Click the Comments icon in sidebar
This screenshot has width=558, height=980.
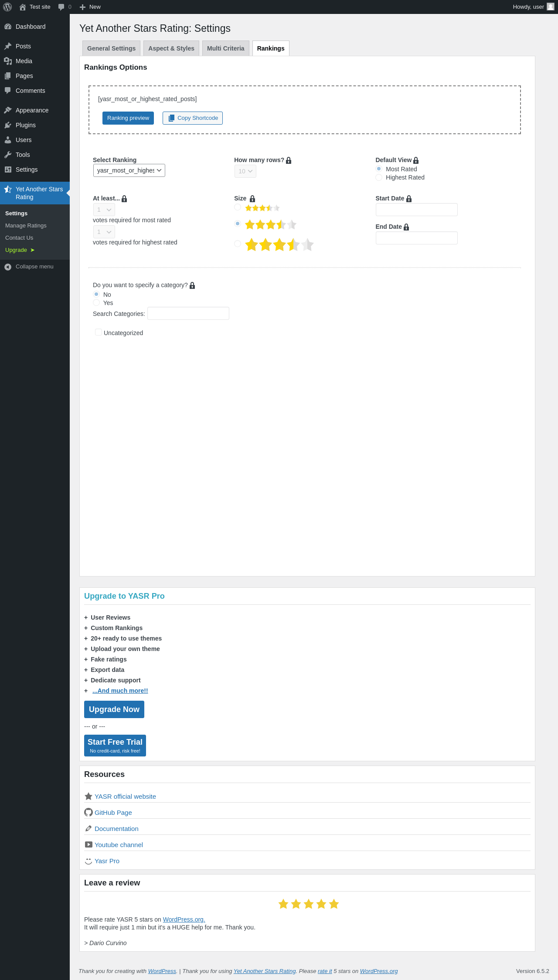coord(8,91)
